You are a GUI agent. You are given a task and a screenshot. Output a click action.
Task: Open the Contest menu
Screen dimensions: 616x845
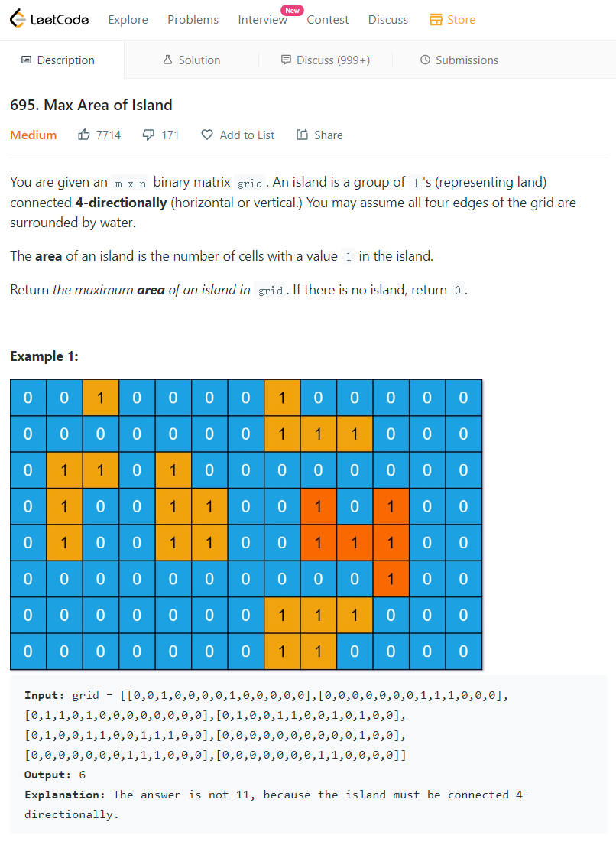[x=328, y=19]
